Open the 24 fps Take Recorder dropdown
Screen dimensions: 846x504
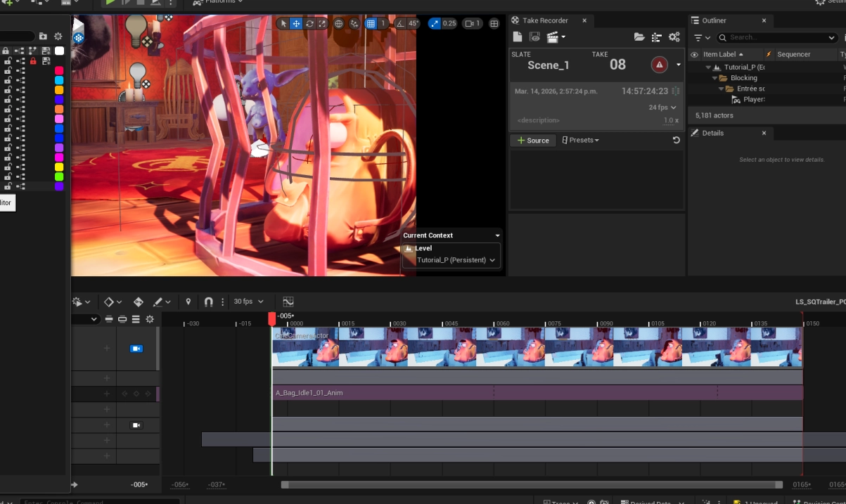(x=662, y=108)
